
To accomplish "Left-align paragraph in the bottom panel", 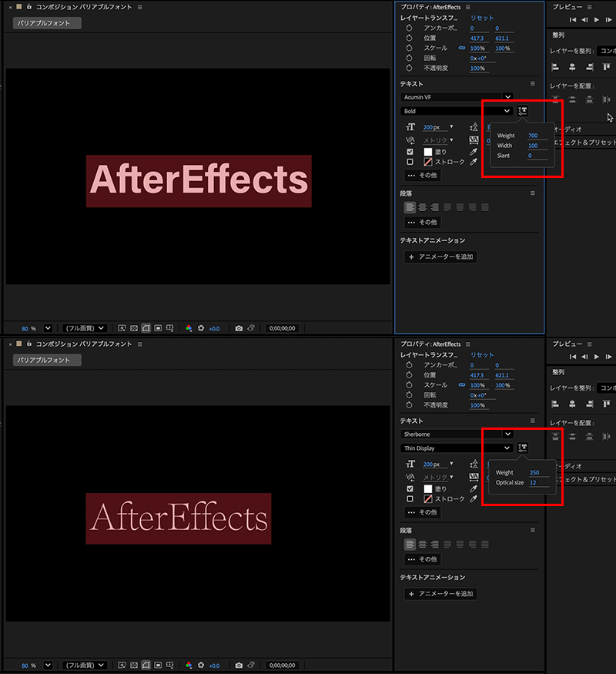I will [x=410, y=544].
